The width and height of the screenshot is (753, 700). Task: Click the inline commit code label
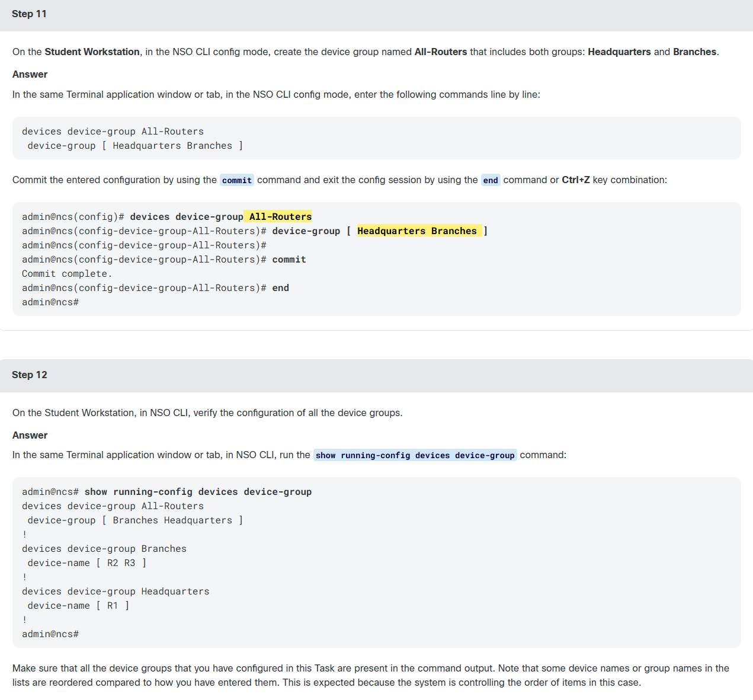coord(237,180)
